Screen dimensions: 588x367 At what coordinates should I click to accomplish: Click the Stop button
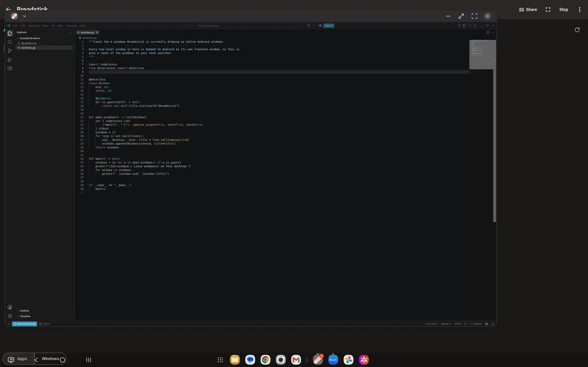[563, 10]
